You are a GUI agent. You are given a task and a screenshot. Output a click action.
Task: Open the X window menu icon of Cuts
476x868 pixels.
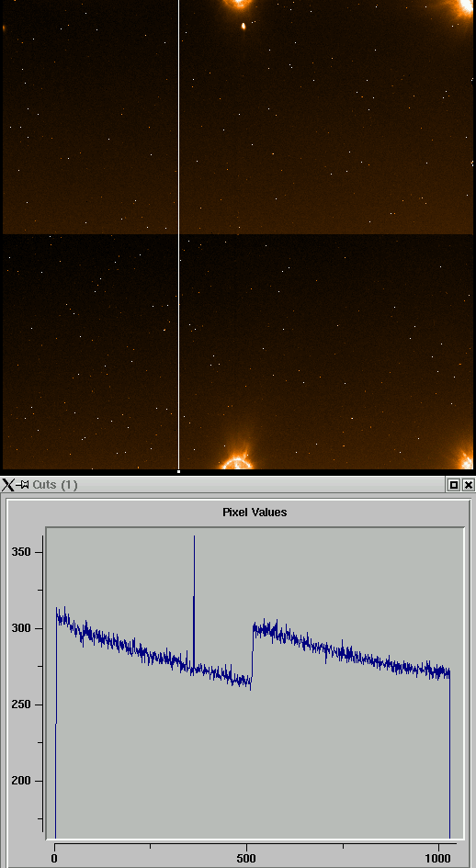7,486
